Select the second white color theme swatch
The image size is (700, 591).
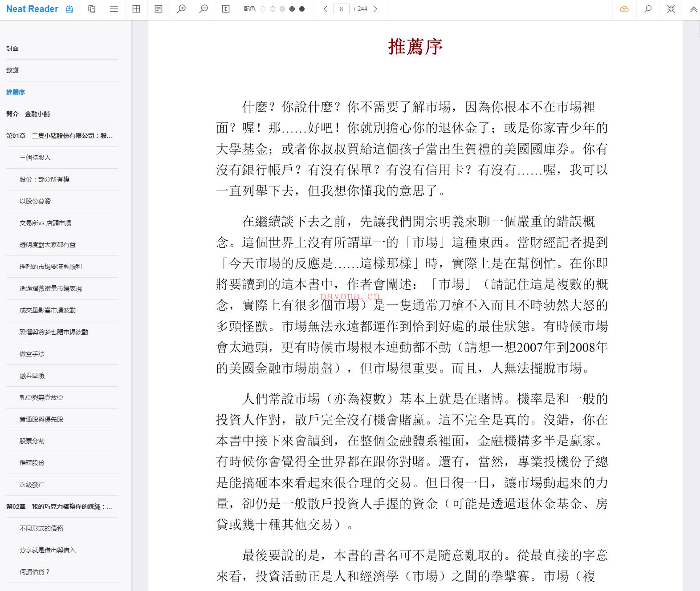[x=273, y=9]
